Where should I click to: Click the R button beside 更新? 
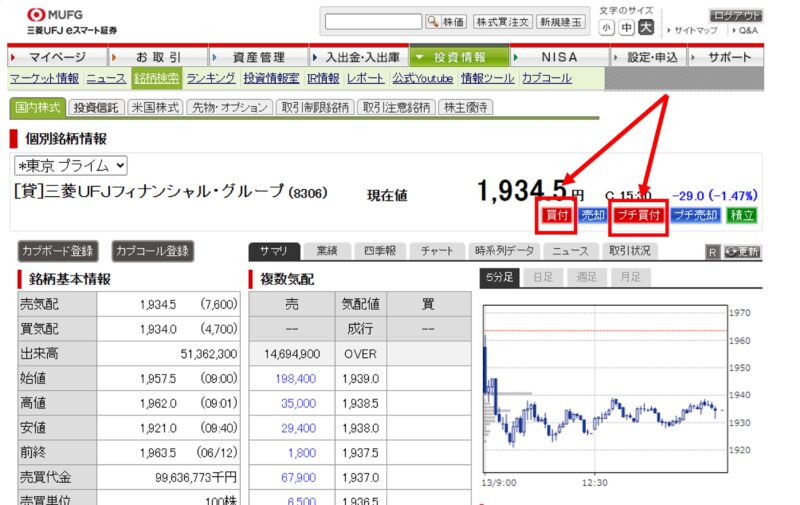pyautogui.click(x=713, y=251)
